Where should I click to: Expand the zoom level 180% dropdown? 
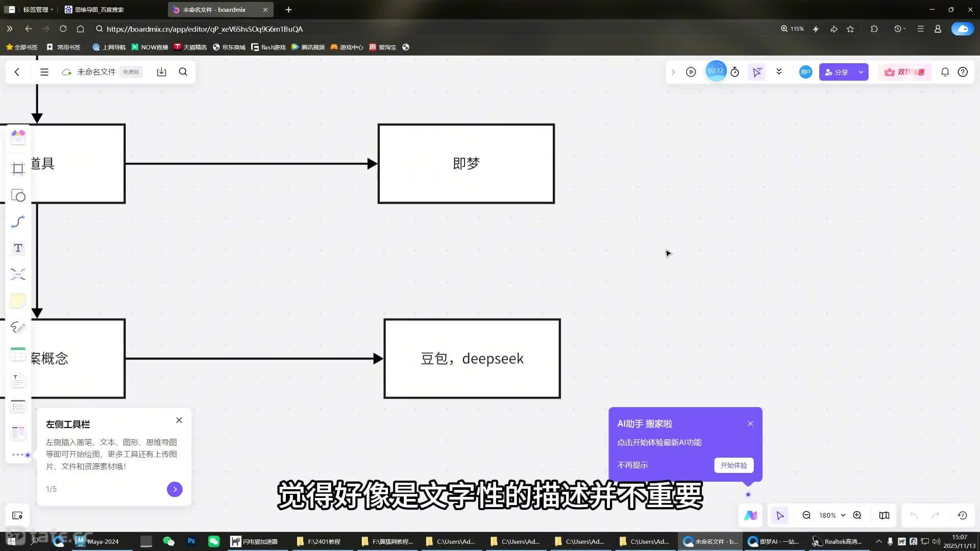(843, 515)
